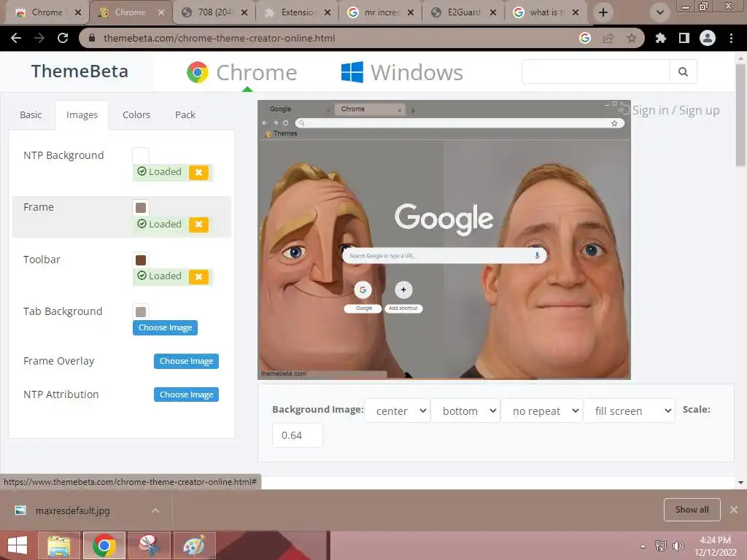
Task: Remove the loaded Frame image
Action: coord(198,225)
